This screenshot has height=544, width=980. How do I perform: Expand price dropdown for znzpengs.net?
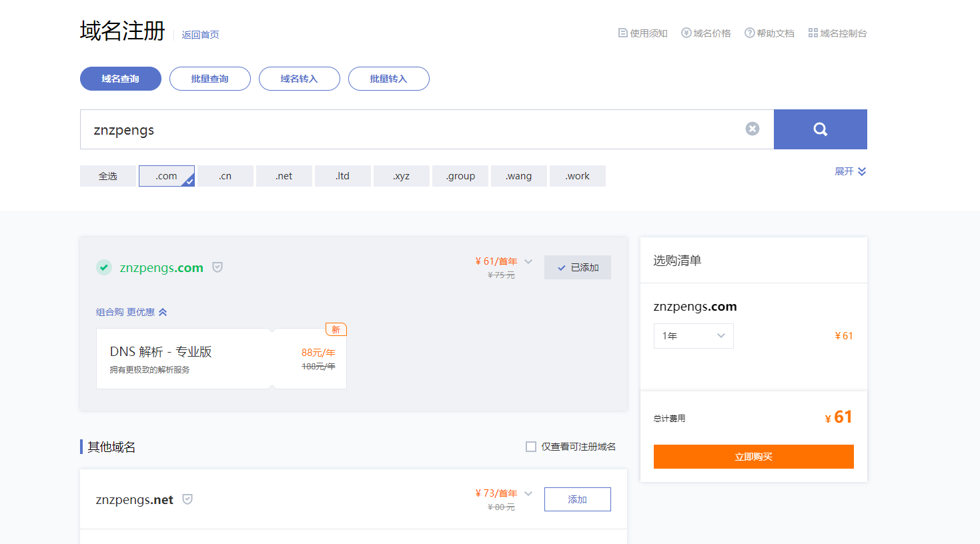[x=528, y=493]
